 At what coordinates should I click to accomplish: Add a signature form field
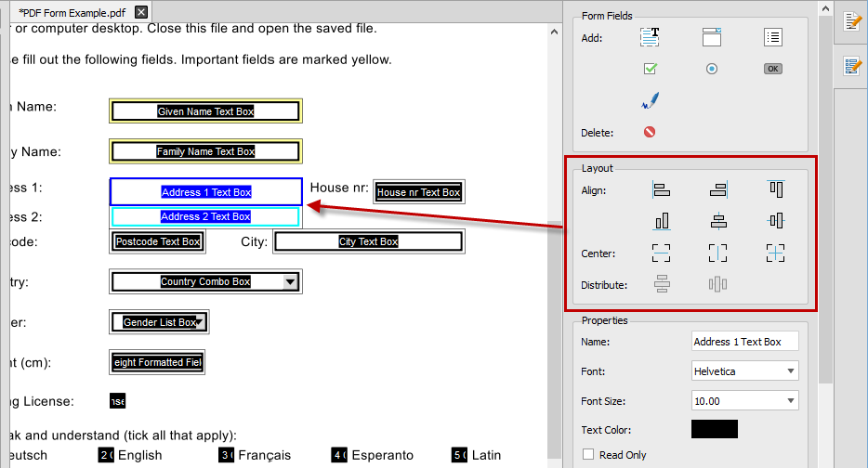tap(651, 100)
